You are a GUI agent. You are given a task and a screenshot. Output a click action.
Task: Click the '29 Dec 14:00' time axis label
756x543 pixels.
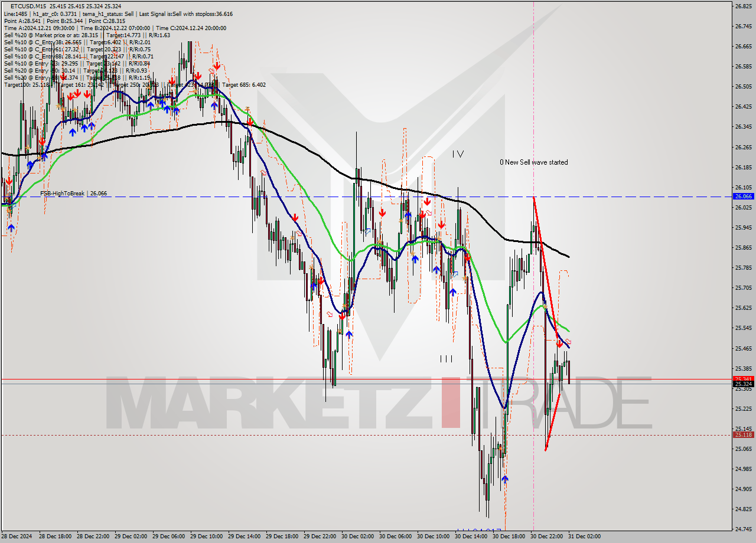click(244, 537)
